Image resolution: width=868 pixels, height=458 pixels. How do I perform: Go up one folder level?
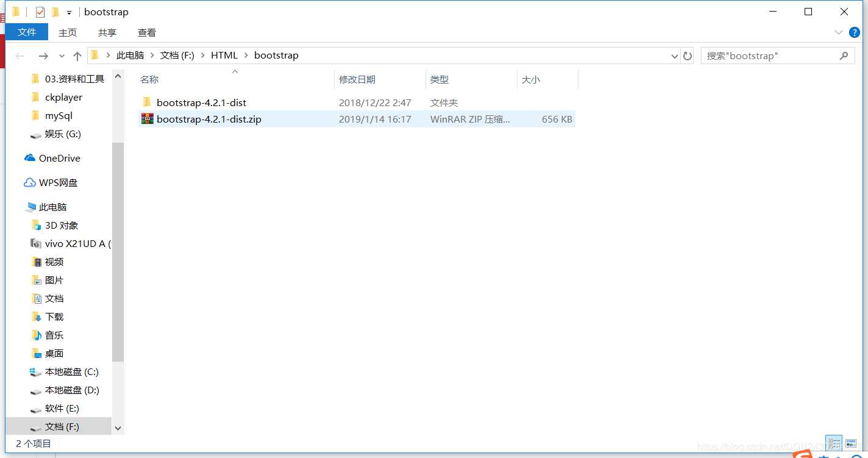coord(77,56)
